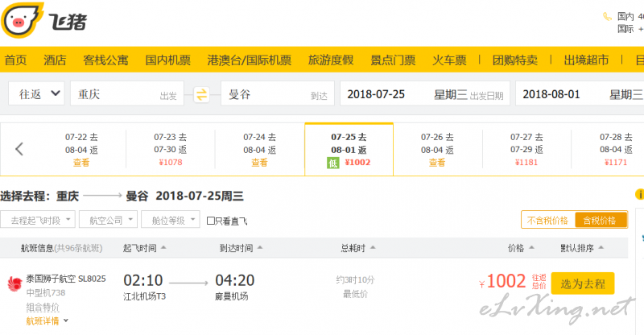Swap departure and destination cities icon
Screen dimensions: 644x335
(202, 94)
